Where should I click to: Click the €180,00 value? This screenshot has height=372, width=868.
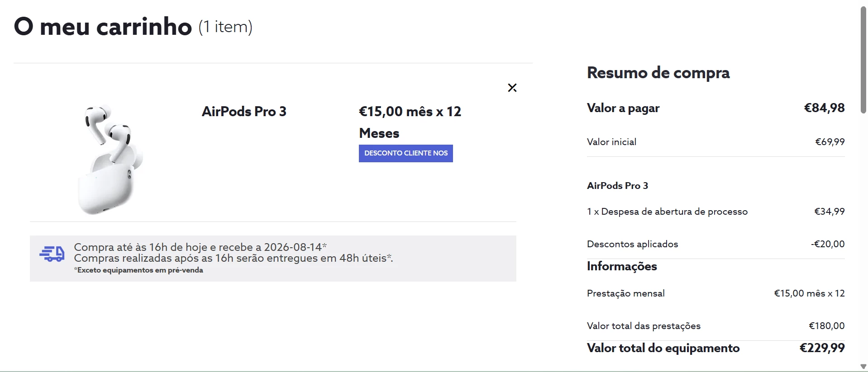click(x=827, y=326)
